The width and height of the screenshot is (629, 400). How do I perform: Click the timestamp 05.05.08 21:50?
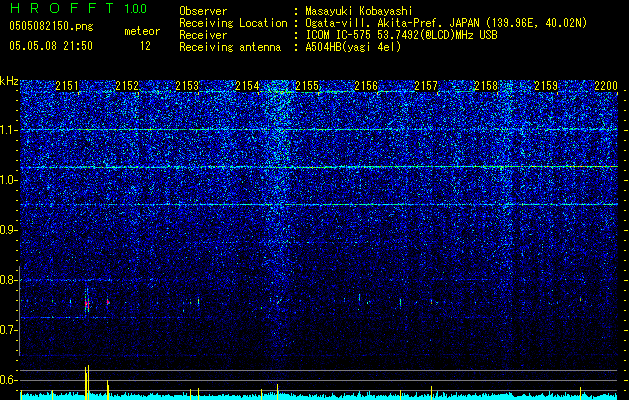(x=51, y=46)
